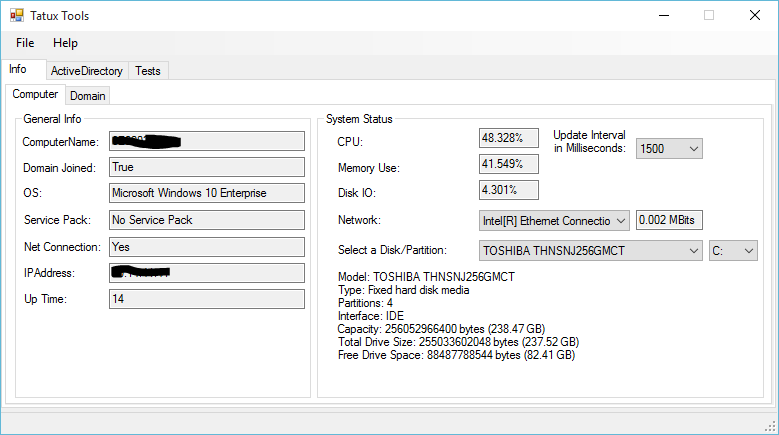Viewport: 779px width, 435px height.
Task: Click the IPAddress field
Action: (x=207, y=273)
